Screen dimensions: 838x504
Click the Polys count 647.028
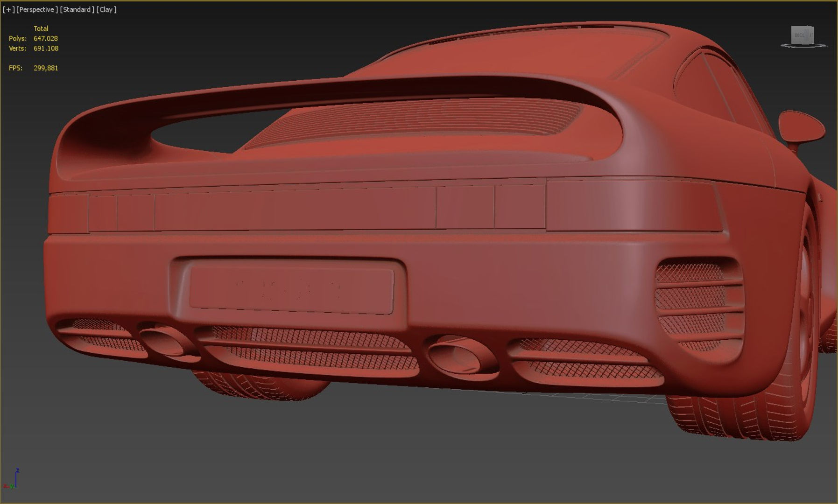pos(46,38)
